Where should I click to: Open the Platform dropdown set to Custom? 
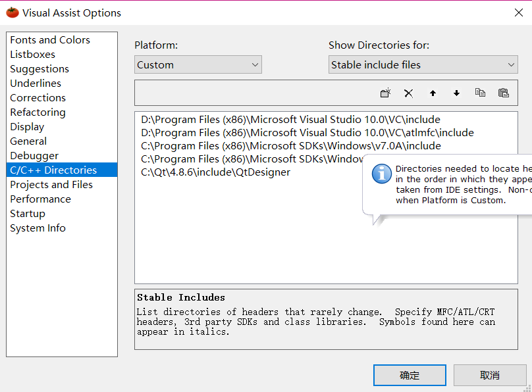pos(198,64)
